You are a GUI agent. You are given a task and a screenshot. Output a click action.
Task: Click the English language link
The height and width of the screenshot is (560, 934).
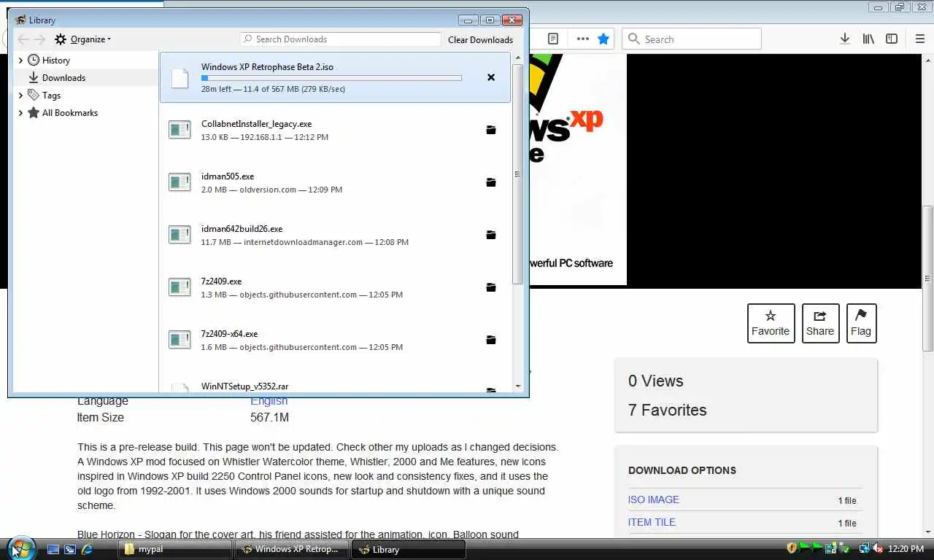coord(269,401)
